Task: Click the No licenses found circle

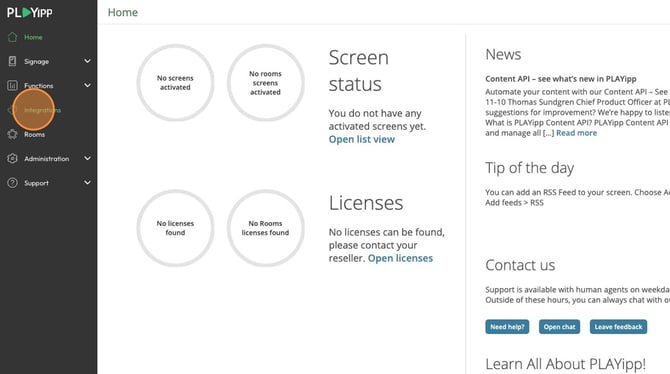Action: tap(175, 228)
